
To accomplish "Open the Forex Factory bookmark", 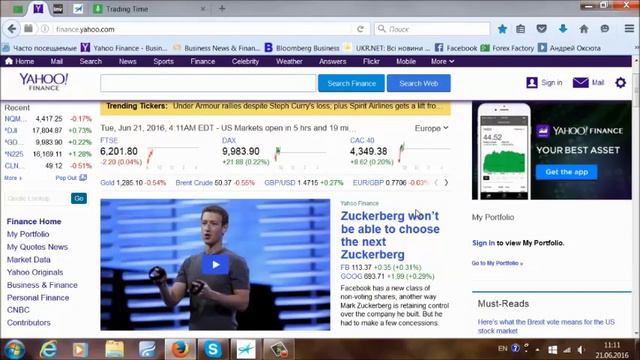I will pos(507,48).
